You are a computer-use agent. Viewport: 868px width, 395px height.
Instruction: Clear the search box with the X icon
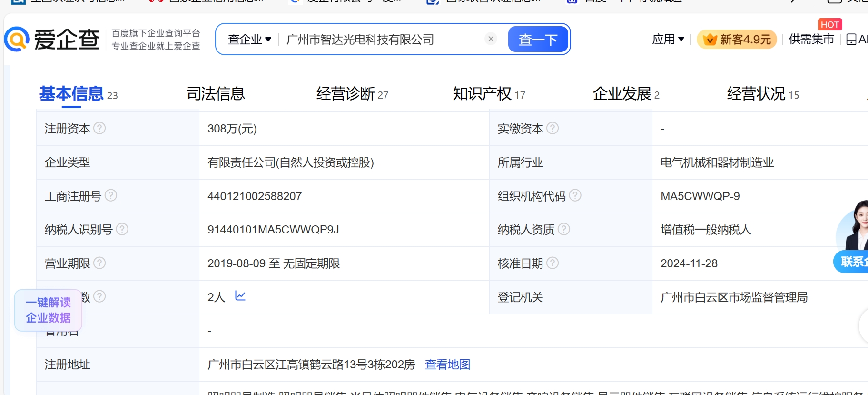491,39
